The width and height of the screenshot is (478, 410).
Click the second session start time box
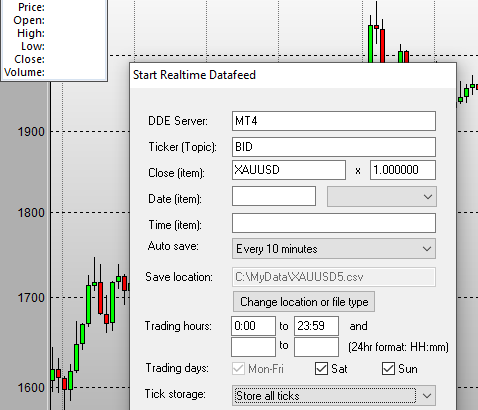[x=253, y=347]
